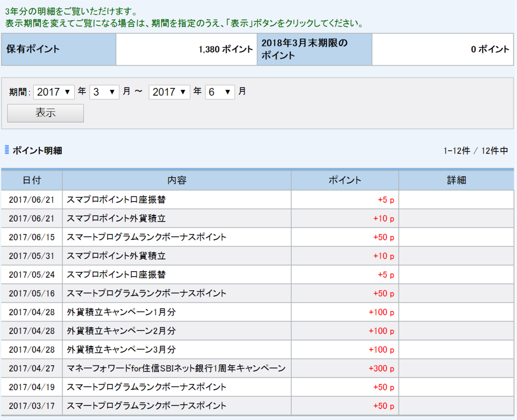Open the start year dropdown showing 2017
Viewport: 517px width, 420px height.
coord(54,92)
